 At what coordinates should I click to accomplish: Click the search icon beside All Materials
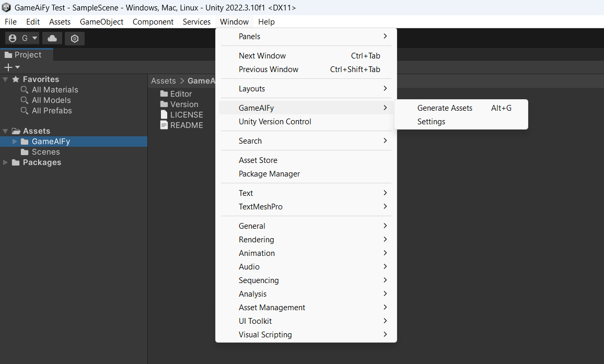click(24, 90)
